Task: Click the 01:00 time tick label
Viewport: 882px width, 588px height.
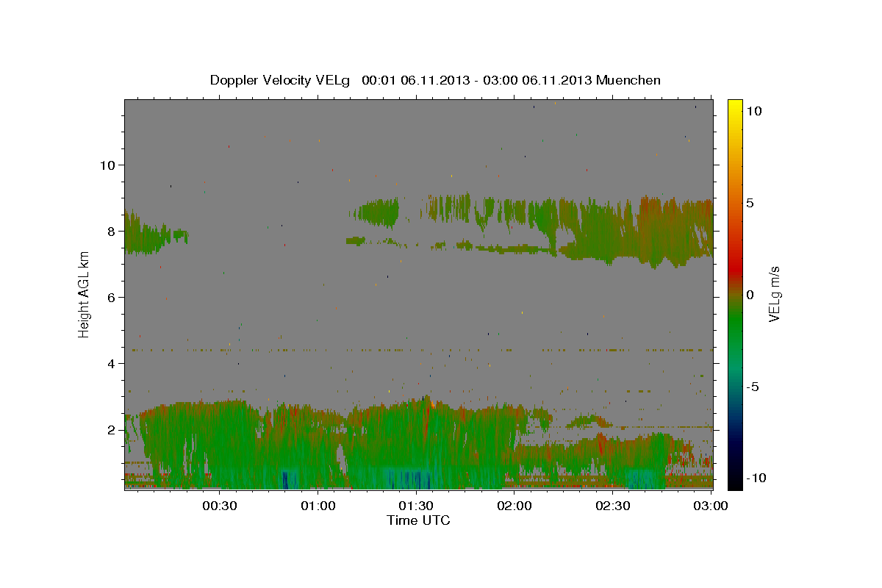Action: click(x=319, y=506)
